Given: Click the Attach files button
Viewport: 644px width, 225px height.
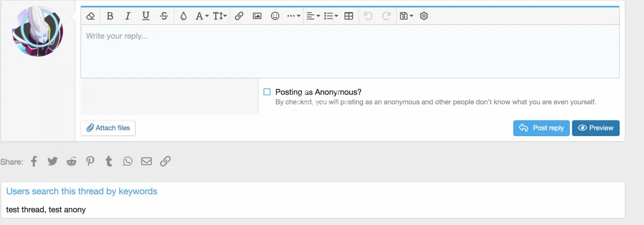Looking at the screenshot, I should coord(108,128).
